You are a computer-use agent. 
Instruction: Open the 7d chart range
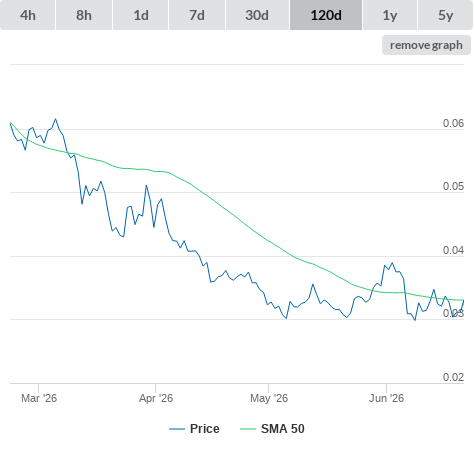197,15
